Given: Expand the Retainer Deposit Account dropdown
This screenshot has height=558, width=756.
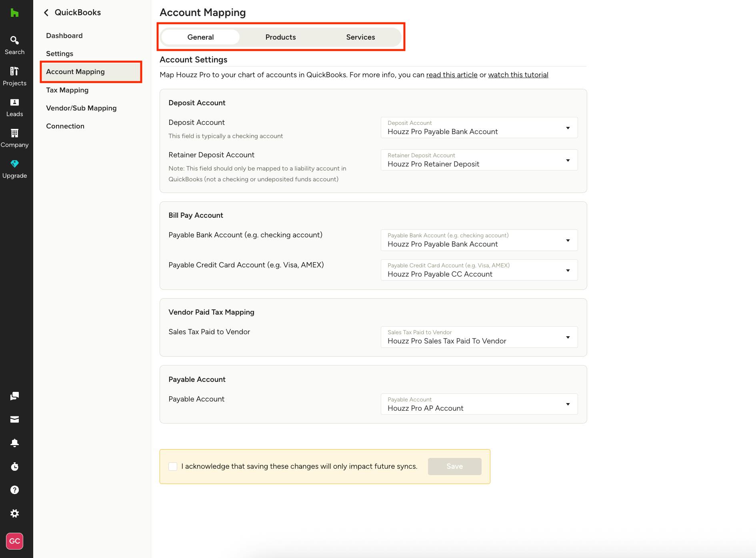Looking at the screenshot, I should (479, 160).
